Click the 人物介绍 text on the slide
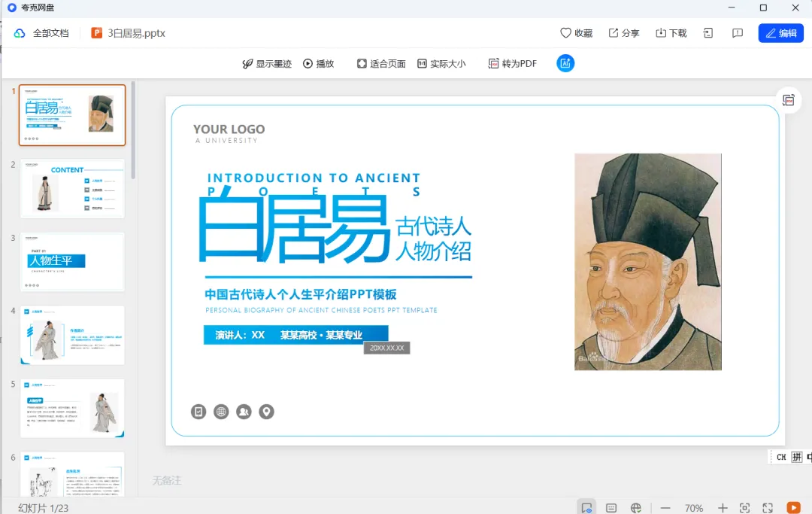Screen dimensions: 812x514 (x=434, y=251)
